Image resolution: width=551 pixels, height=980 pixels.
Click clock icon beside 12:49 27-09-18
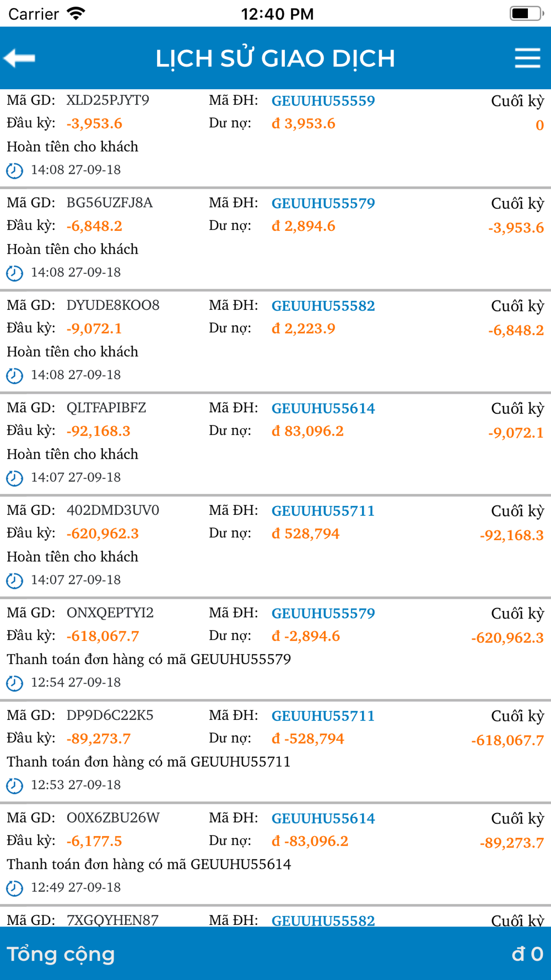(14, 888)
